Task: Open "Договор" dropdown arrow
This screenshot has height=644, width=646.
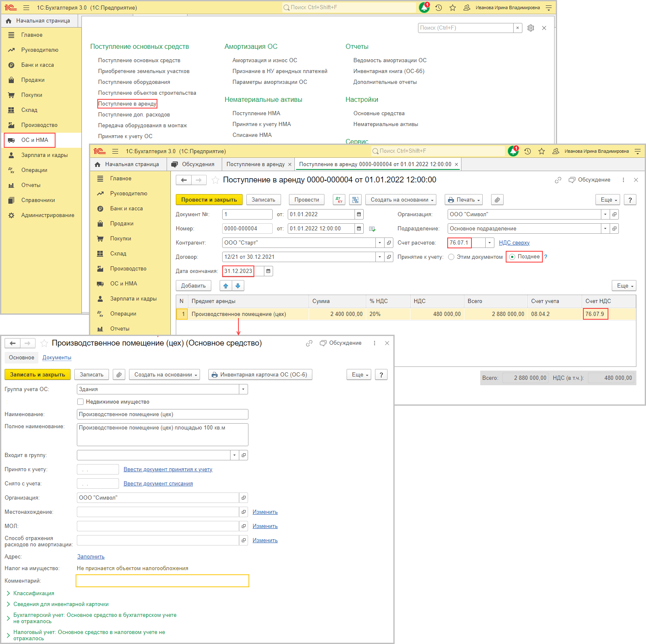Action: tap(380, 257)
